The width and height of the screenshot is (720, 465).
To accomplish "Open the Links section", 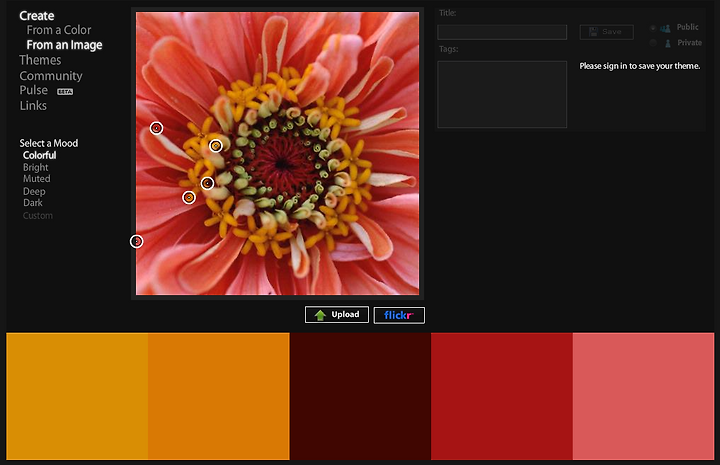I will [x=33, y=106].
